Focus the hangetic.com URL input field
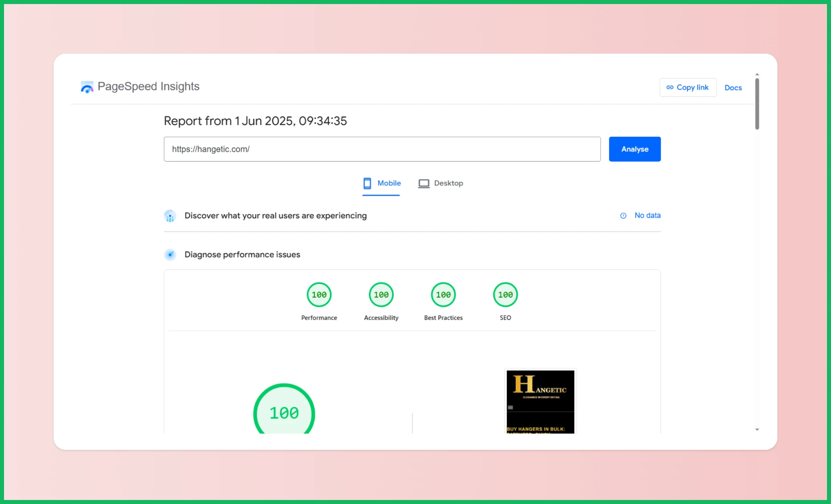The width and height of the screenshot is (831, 504). click(382, 149)
